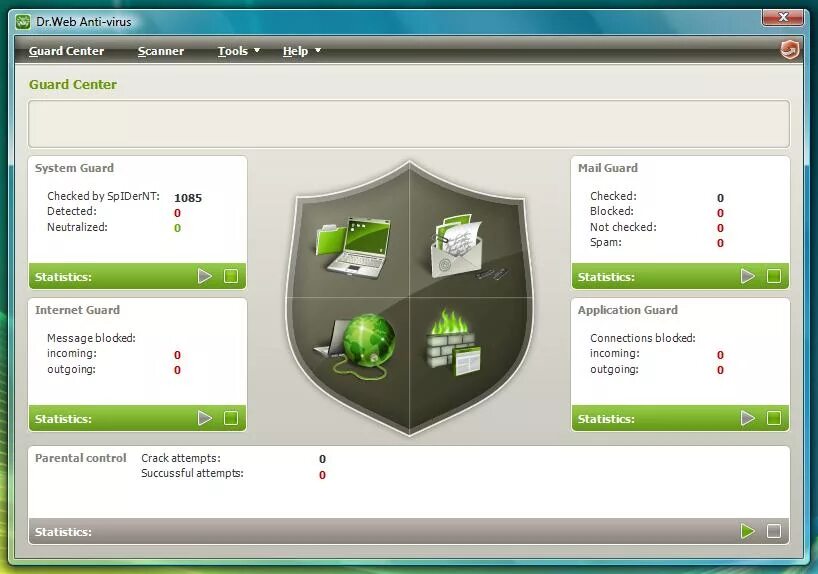Open Internet Guard Statistics link
Viewport: 818px width, 574px height.
point(63,419)
